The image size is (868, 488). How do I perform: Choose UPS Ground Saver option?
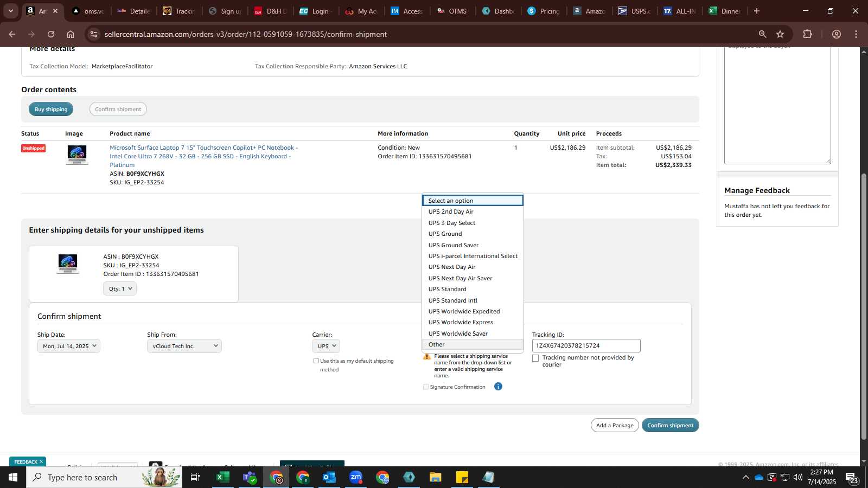[473, 245]
